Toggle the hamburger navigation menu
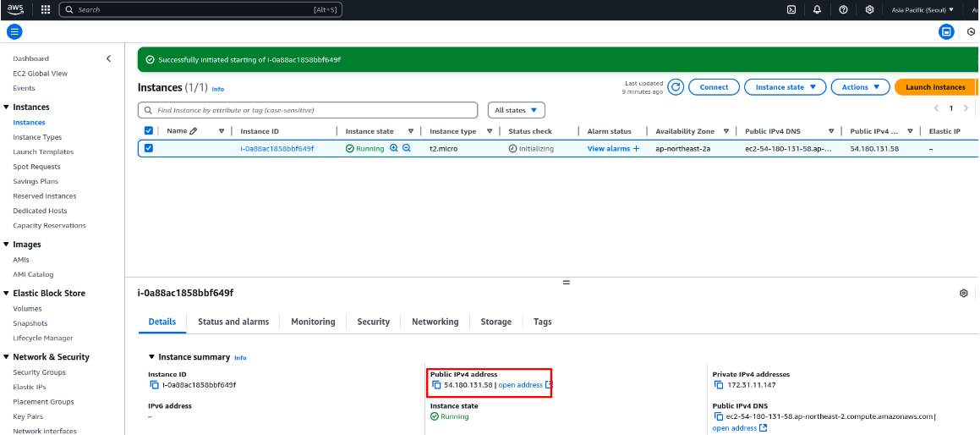This screenshot has height=435, width=980. pos(15,32)
